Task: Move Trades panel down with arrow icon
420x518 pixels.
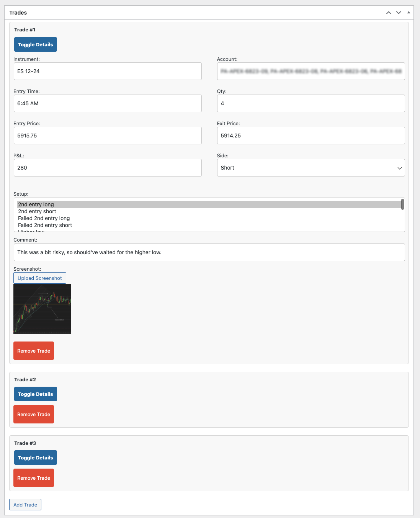Action: (x=399, y=13)
